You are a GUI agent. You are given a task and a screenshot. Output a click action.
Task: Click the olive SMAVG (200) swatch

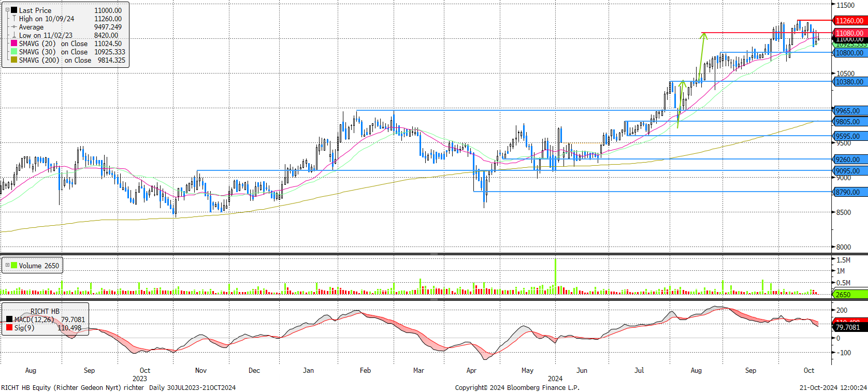tap(14, 60)
